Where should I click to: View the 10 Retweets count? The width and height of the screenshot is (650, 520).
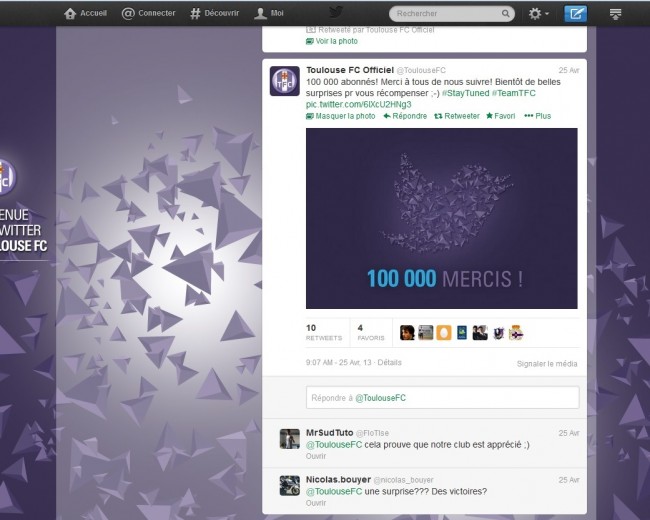tap(324, 333)
